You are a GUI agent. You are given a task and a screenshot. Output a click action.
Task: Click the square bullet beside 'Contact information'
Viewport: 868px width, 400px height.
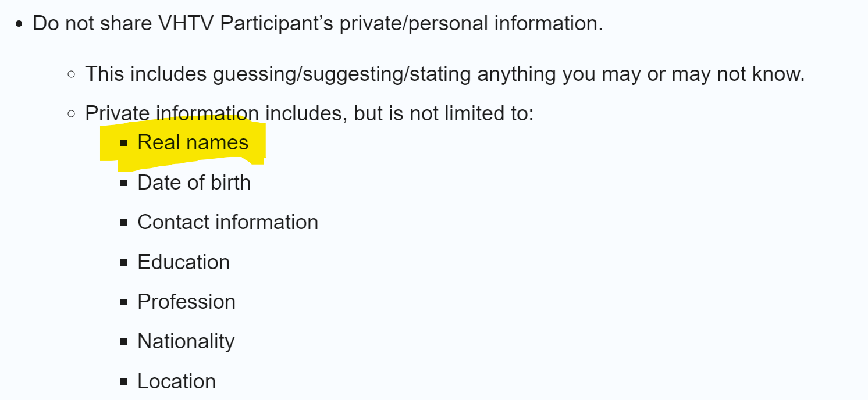coord(123,223)
